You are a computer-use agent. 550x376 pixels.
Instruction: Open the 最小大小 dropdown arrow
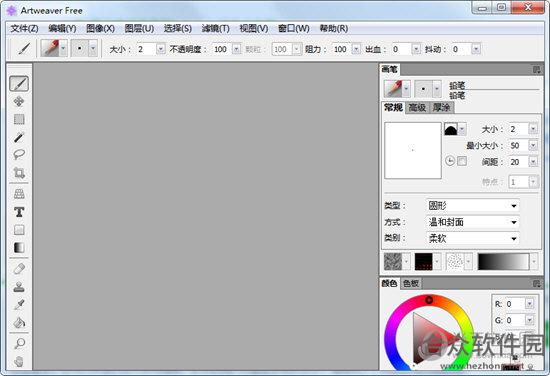point(533,145)
